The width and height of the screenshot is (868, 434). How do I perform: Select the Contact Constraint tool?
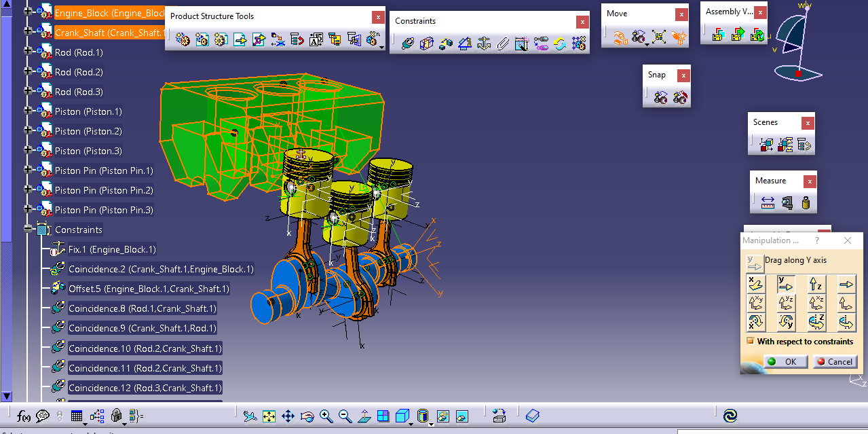point(427,44)
